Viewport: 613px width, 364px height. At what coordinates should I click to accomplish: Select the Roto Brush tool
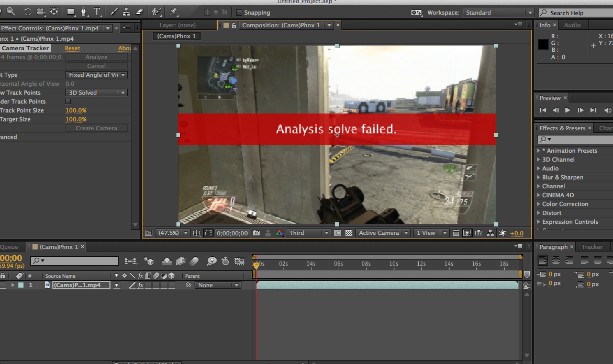pos(157,12)
